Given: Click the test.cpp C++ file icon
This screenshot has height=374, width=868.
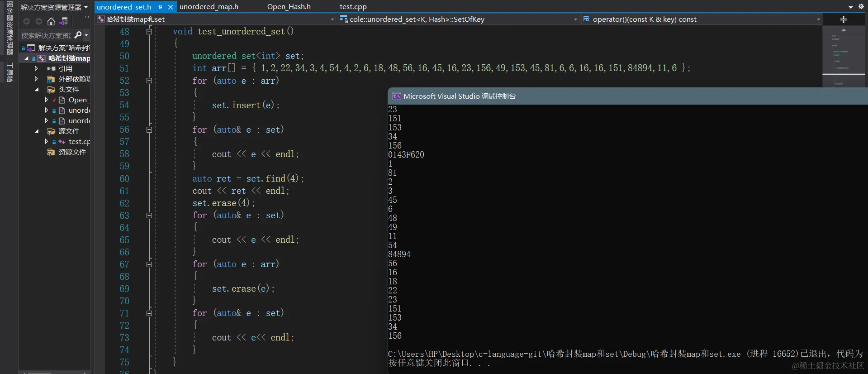Looking at the screenshot, I should pyautogui.click(x=62, y=142).
